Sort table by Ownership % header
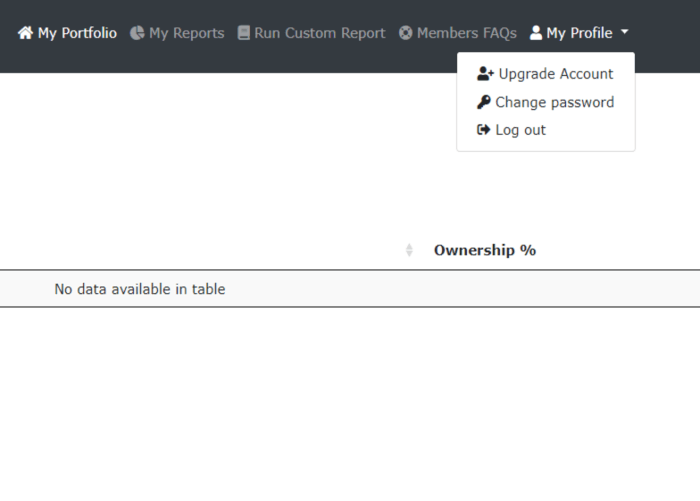The width and height of the screenshot is (700, 501). pos(485,250)
